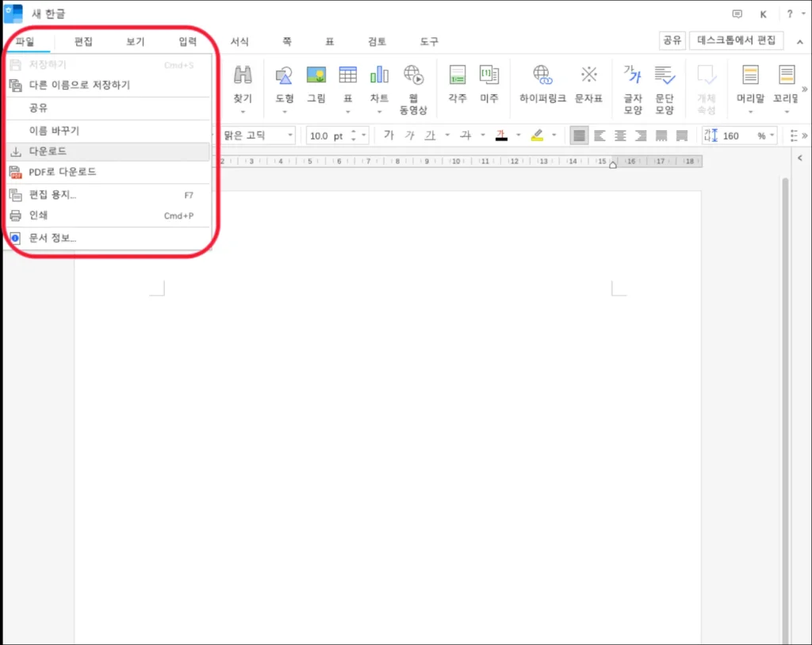Open the font size dropdown arrow

coord(364,135)
